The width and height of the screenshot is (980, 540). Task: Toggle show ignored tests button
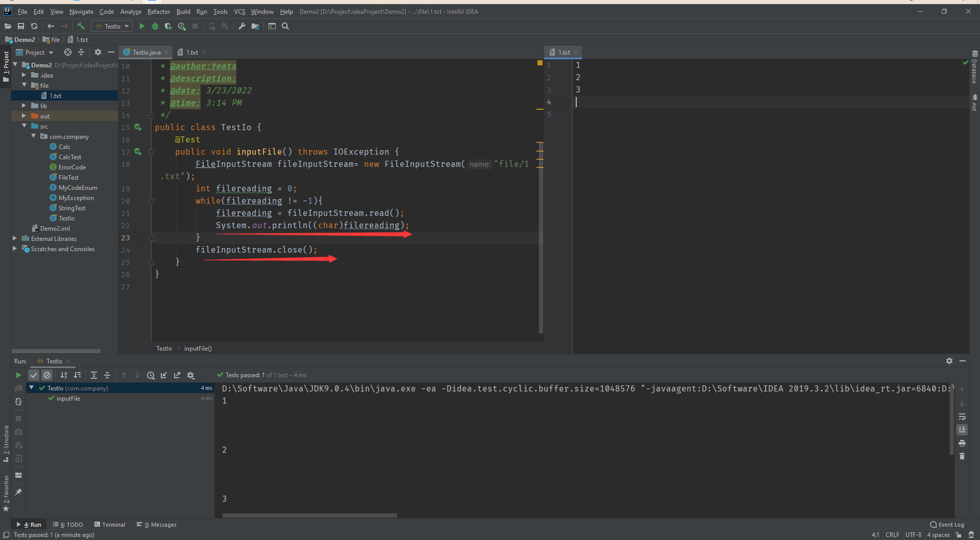point(47,375)
